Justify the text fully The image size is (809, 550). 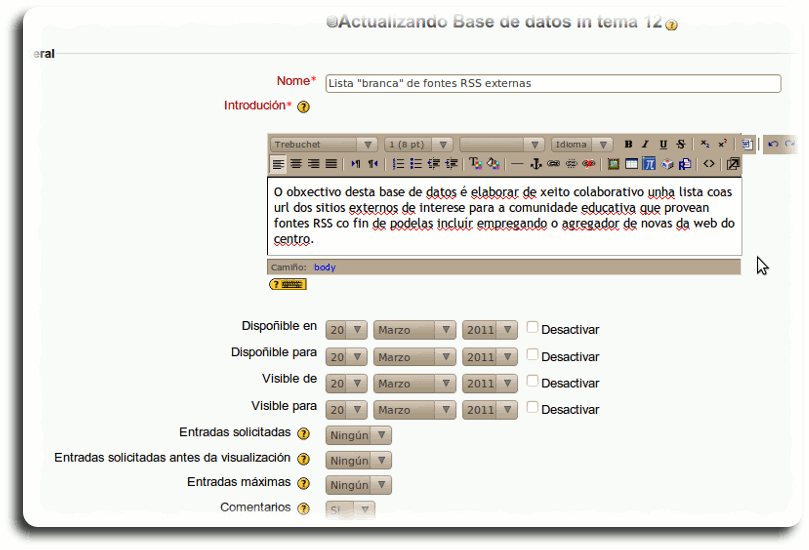click(331, 164)
